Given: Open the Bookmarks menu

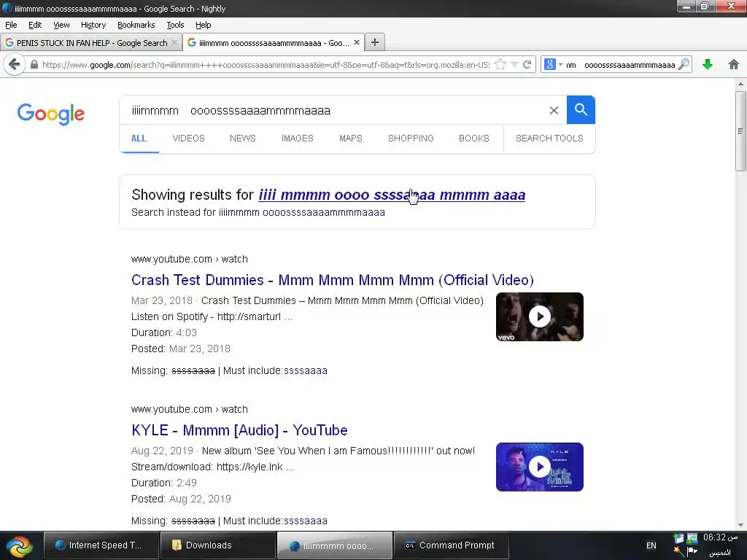Looking at the screenshot, I should [136, 25].
